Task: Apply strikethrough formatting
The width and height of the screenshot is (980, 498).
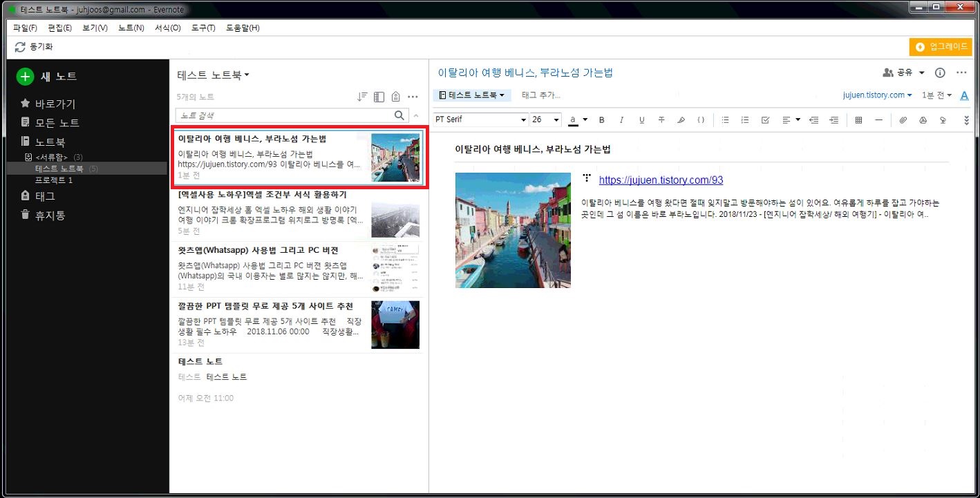Action: click(x=661, y=120)
